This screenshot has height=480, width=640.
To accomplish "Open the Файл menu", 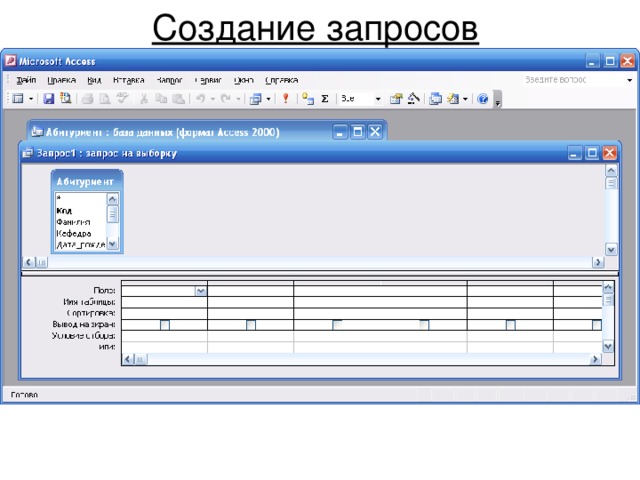I will click(x=26, y=80).
